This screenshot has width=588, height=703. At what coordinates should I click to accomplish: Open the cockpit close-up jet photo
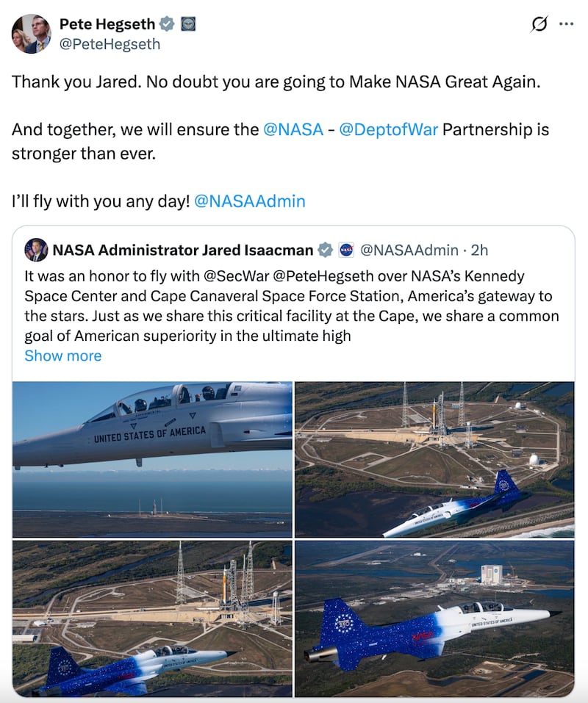(152, 459)
